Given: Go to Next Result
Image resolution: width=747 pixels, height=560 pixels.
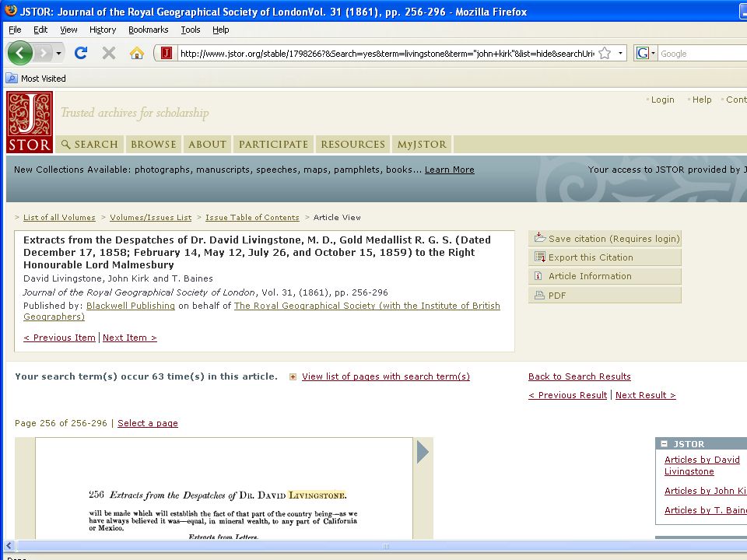Looking at the screenshot, I should [646, 395].
